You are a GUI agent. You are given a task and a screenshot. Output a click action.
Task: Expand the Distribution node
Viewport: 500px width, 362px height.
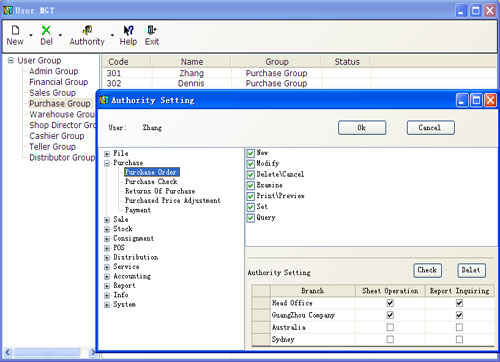tap(107, 258)
